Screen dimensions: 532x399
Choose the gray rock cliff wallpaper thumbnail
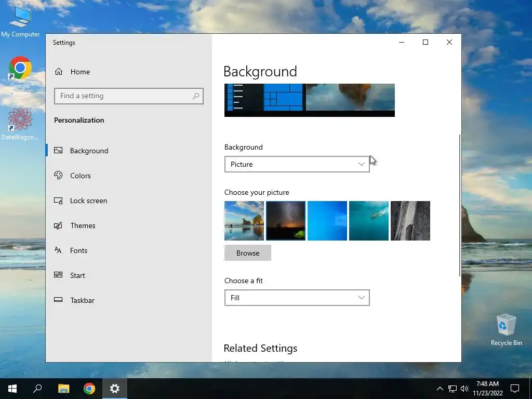pyautogui.click(x=410, y=221)
